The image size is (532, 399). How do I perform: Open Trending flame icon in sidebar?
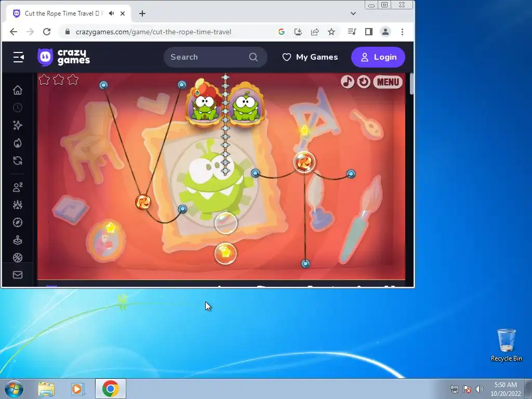(18, 143)
